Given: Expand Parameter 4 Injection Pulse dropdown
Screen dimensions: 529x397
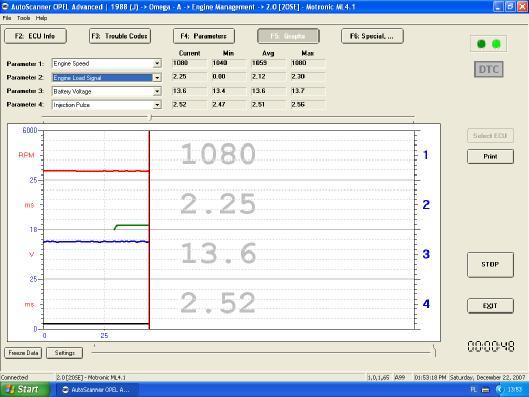Looking at the screenshot, I should pyautogui.click(x=157, y=105).
